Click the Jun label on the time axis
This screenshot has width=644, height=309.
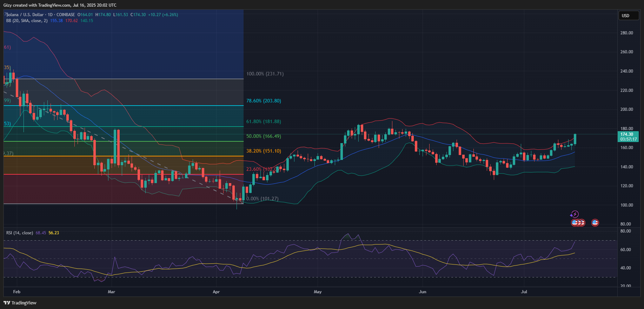[x=423, y=292]
